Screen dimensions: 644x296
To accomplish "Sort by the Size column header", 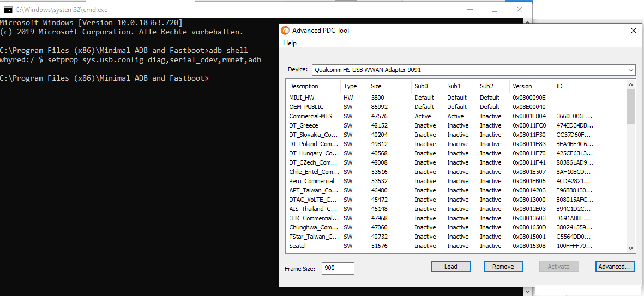I will point(389,86).
